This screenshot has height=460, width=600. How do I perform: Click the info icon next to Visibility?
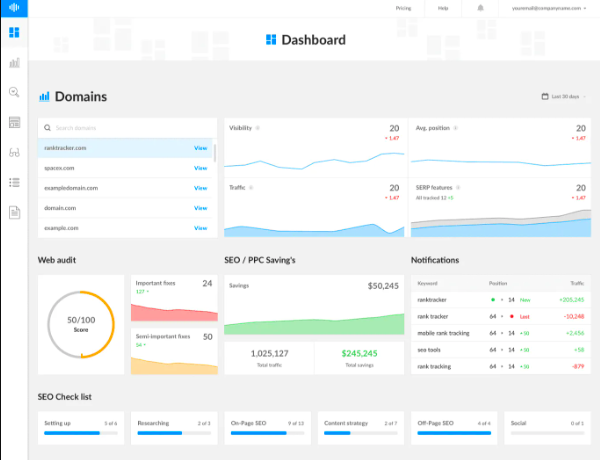[x=258, y=128]
